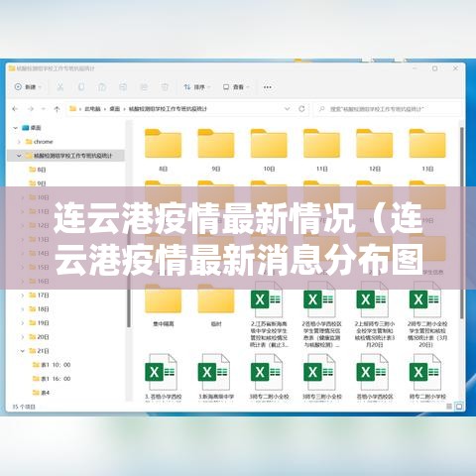Open the recent locations chevron
Viewport: 476px width, 476px height.
click(x=44, y=109)
